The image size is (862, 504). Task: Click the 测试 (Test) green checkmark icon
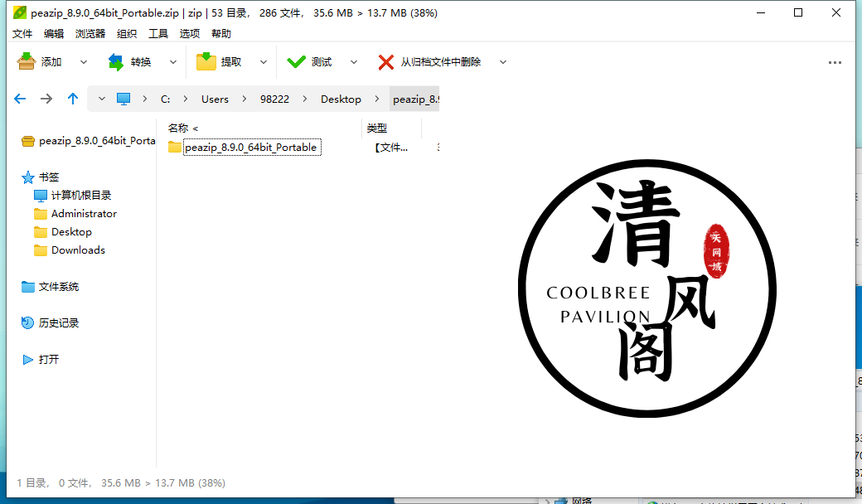297,61
